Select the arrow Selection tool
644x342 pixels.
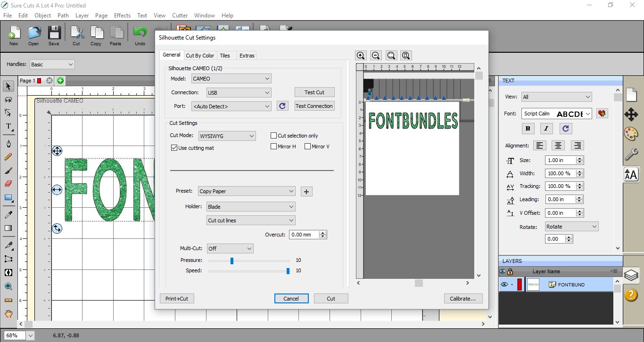[x=8, y=87]
